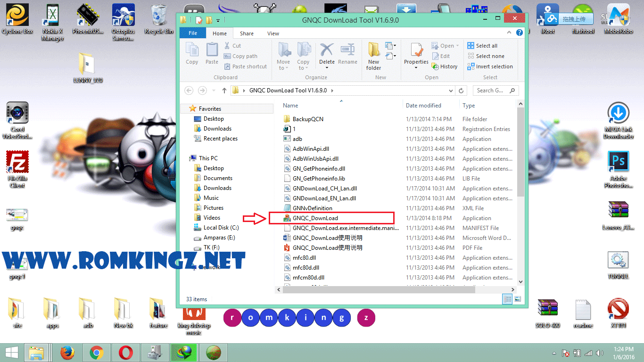Open Documents under This PC
Screen dimensions: 644x362
point(218,178)
